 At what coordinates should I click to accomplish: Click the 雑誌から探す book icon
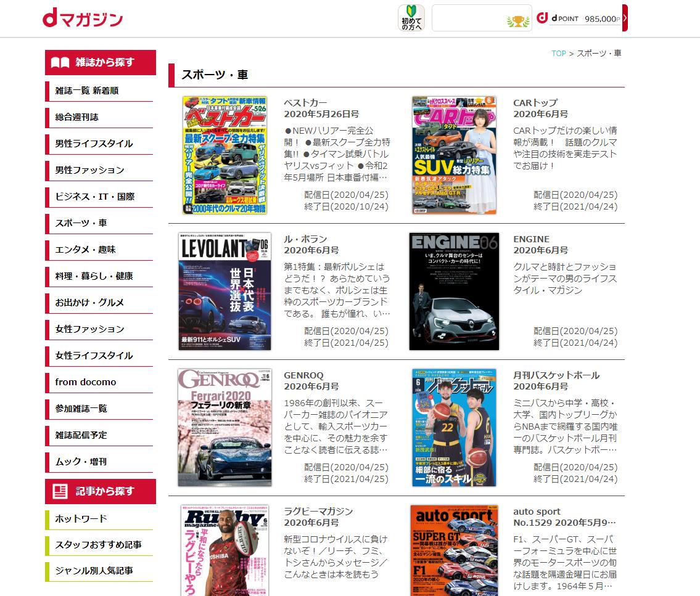(x=60, y=62)
